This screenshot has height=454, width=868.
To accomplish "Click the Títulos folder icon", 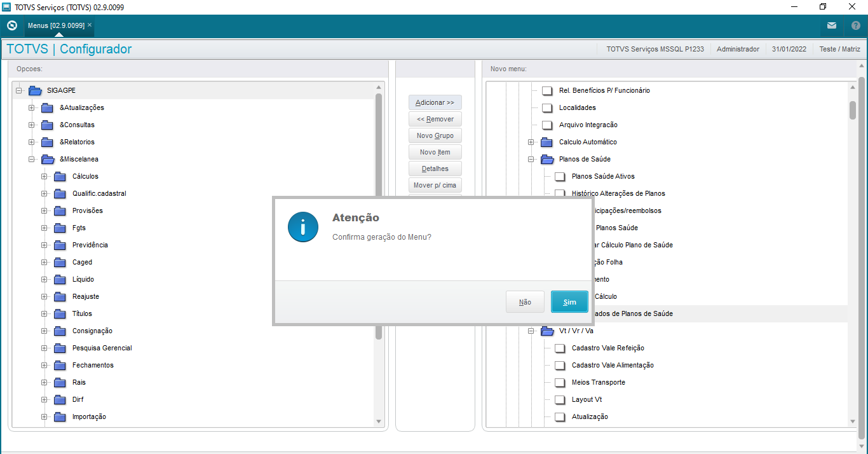I will point(60,313).
